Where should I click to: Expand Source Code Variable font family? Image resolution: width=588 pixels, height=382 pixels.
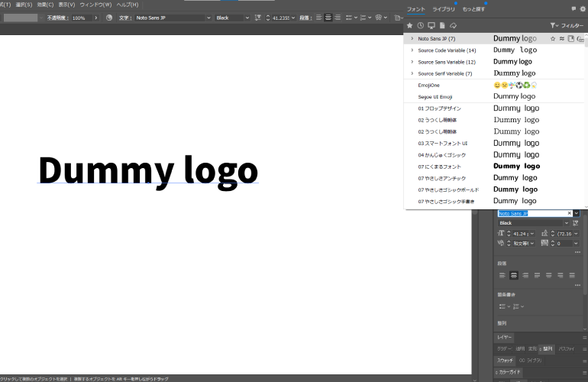[412, 50]
